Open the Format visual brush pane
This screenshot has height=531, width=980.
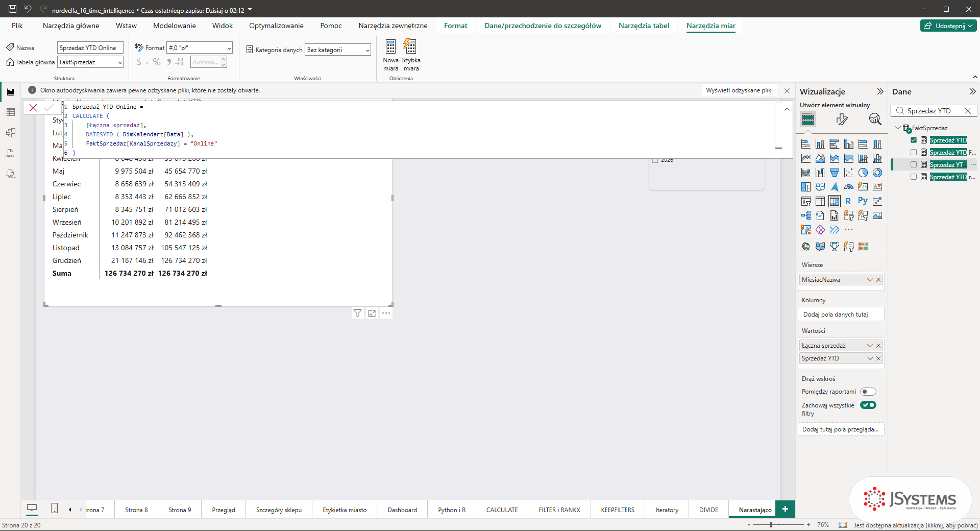(x=842, y=119)
